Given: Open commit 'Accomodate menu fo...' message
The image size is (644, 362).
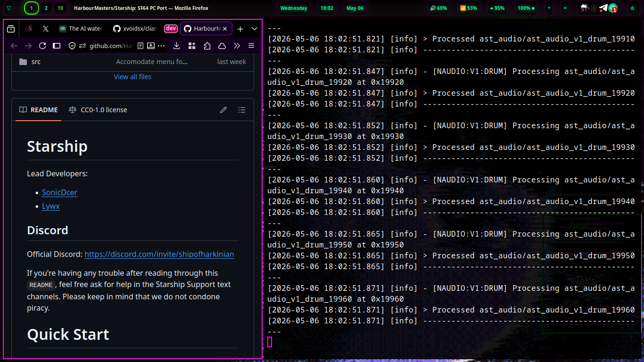Looking at the screenshot, I should pos(152,62).
